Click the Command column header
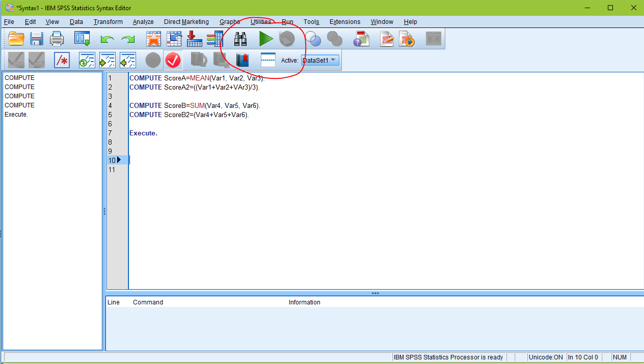The height and width of the screenshot is (364, 644). coord(148,302)
